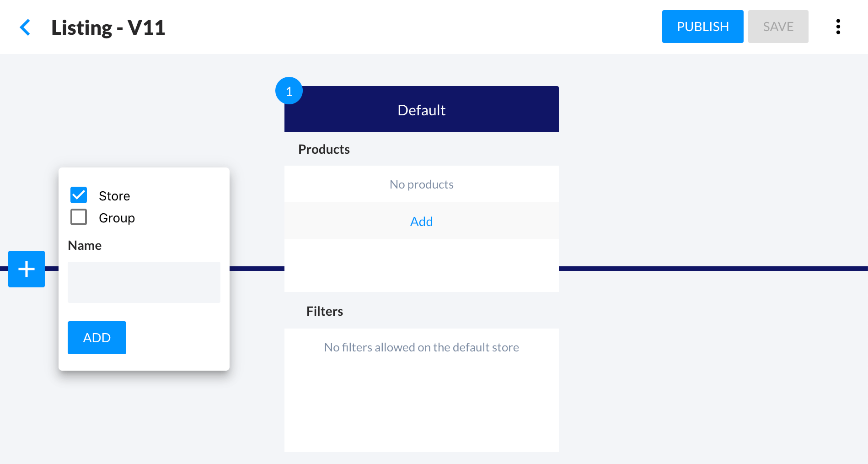Screen dimensions: 868x464
Task: Click the Store checkbox label text
Action: pyautogui.click(x=114, y=196)
